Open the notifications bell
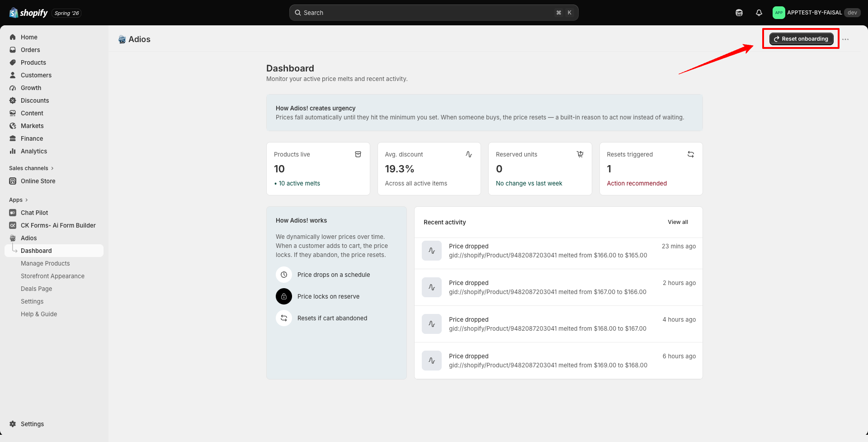The width and height of the screenshot is (868, 442). pos(759,13)
